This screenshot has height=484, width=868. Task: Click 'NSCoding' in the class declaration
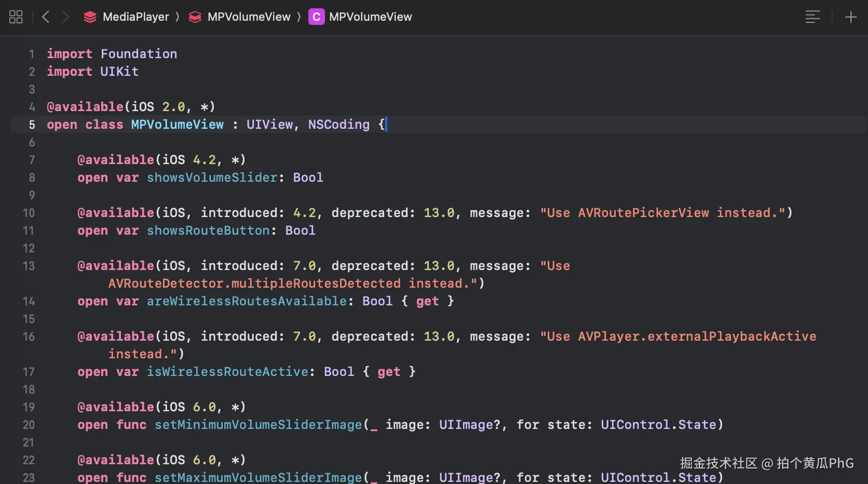tap(339, 125)
